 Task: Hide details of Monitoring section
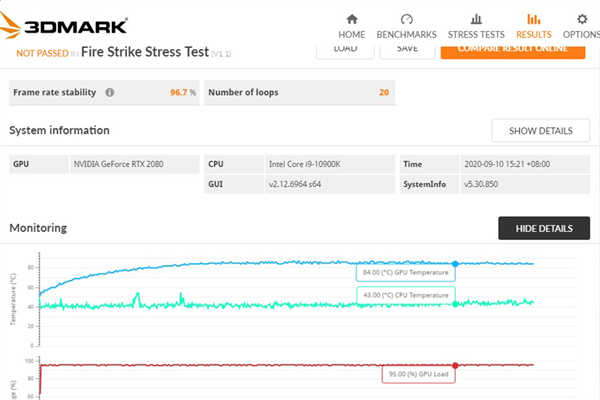click(x=544, y=229)
